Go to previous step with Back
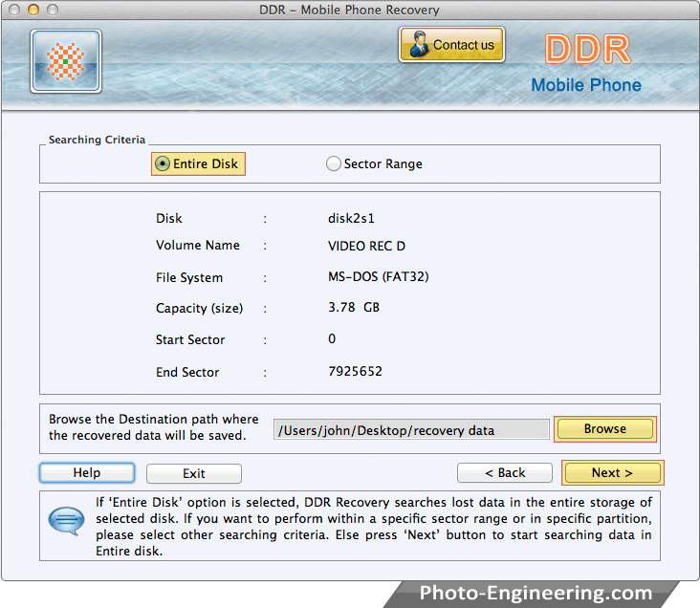This screenshot has height=608, width=700. [x=505, y=473]
